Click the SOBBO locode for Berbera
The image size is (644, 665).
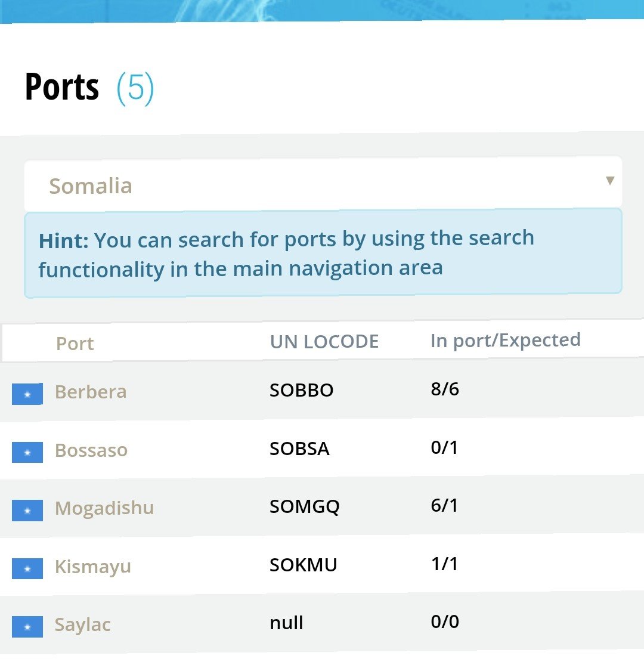(302, 390)
